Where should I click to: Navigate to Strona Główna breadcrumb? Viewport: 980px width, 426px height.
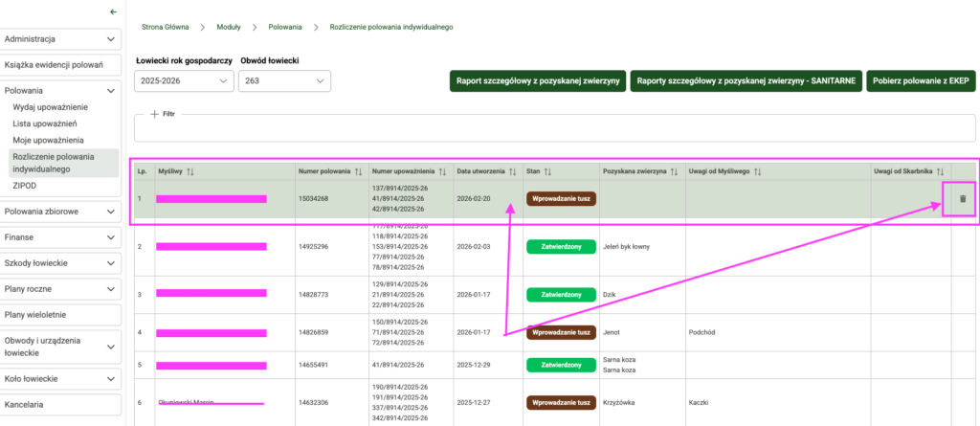[x=166, y=27]
